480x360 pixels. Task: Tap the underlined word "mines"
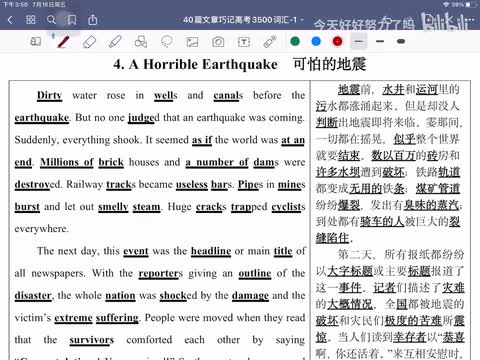(291, 184)
